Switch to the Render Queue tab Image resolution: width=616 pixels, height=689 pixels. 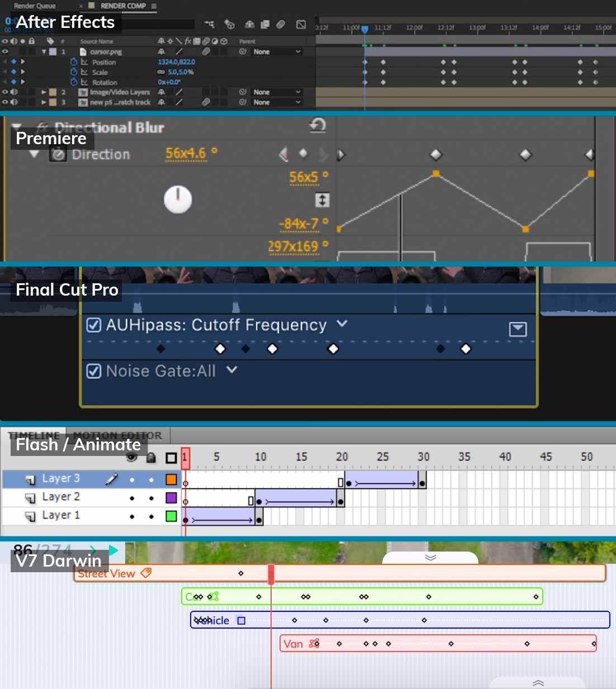pos(35,6)
